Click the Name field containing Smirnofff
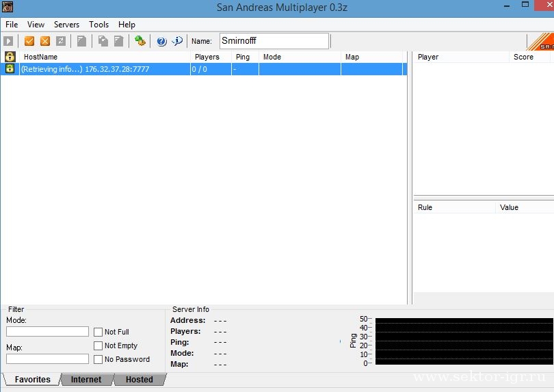This screenshot has width=554, height=392. point(274,41)
